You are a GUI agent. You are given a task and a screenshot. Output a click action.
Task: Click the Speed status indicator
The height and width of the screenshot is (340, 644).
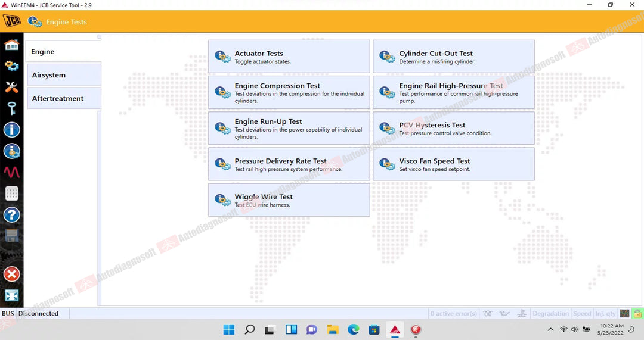[x=582, y=313]
